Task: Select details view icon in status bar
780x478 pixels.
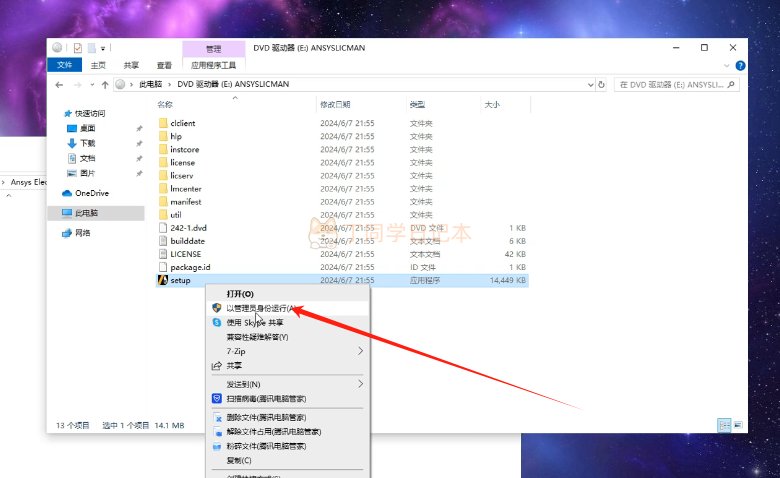Action: click(x=724, y=425)
